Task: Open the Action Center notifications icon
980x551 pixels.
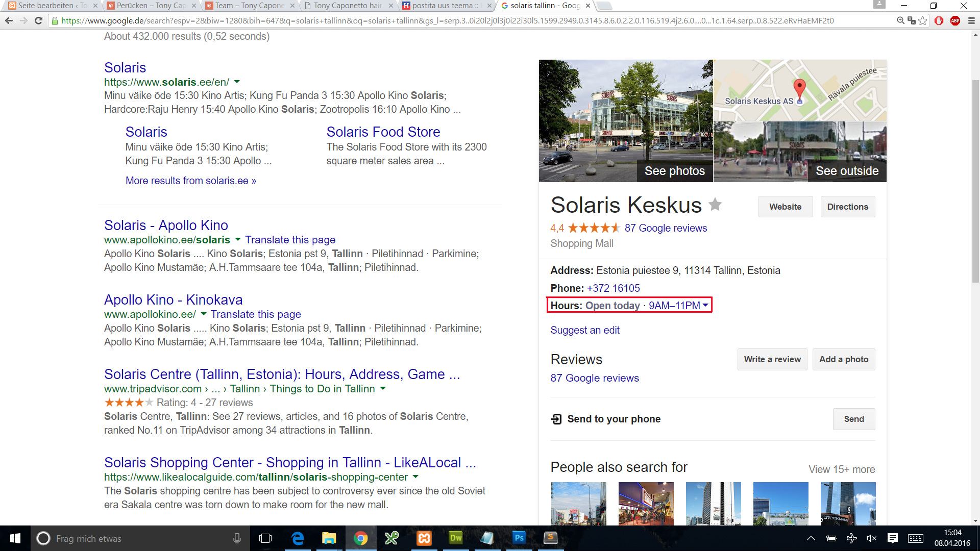Action: [893, 538]
